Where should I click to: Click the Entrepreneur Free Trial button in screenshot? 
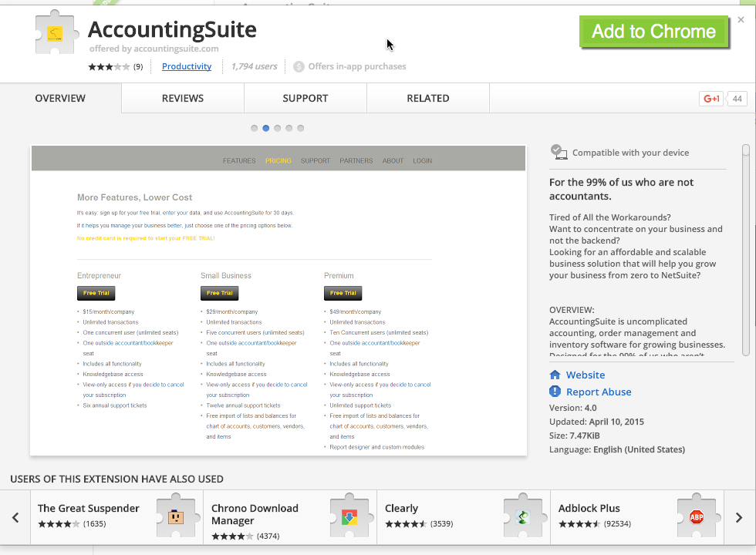pos(96,293)
